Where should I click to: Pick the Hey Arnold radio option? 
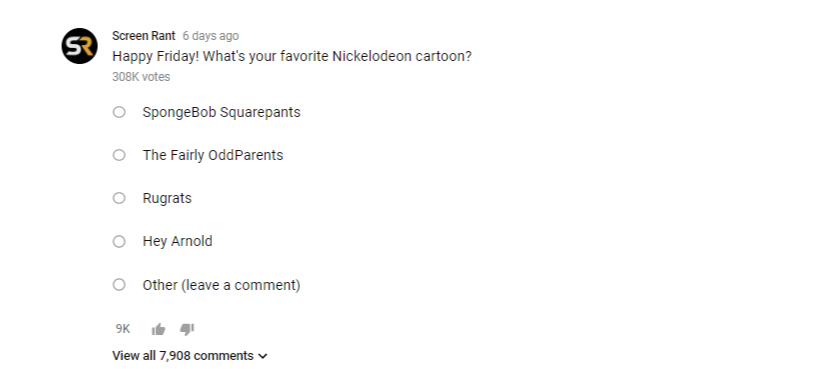point(119,241)
